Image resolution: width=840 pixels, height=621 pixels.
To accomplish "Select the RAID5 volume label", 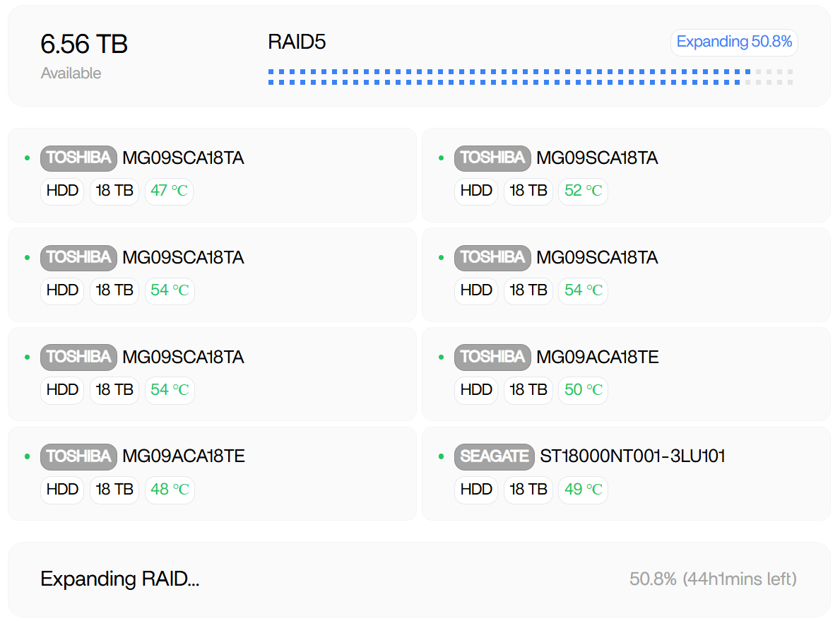I will point(297,42).
